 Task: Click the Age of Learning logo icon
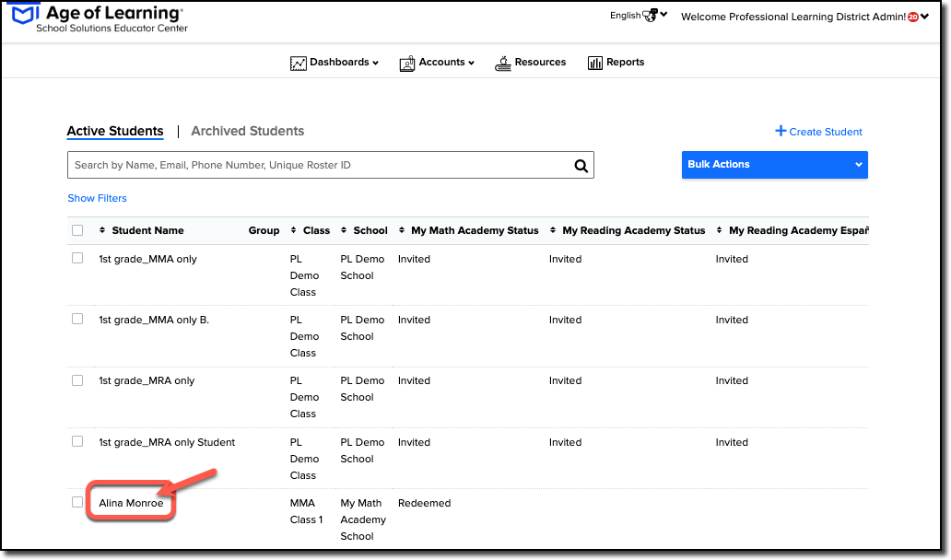point(26,15)
